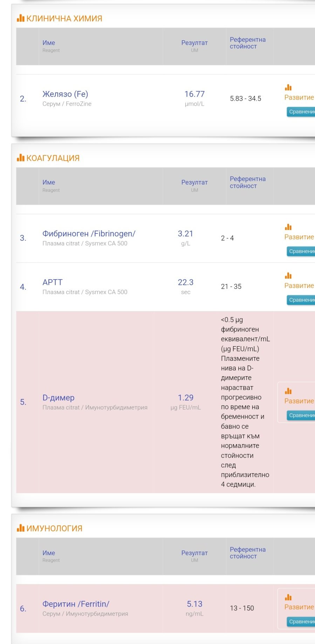The height and width of the screenshot is (644, 315).
Task: Click chart icon beside ИМУНОЛОГИЯ heading
Action: pyautogui.click(x=21, y=528)
